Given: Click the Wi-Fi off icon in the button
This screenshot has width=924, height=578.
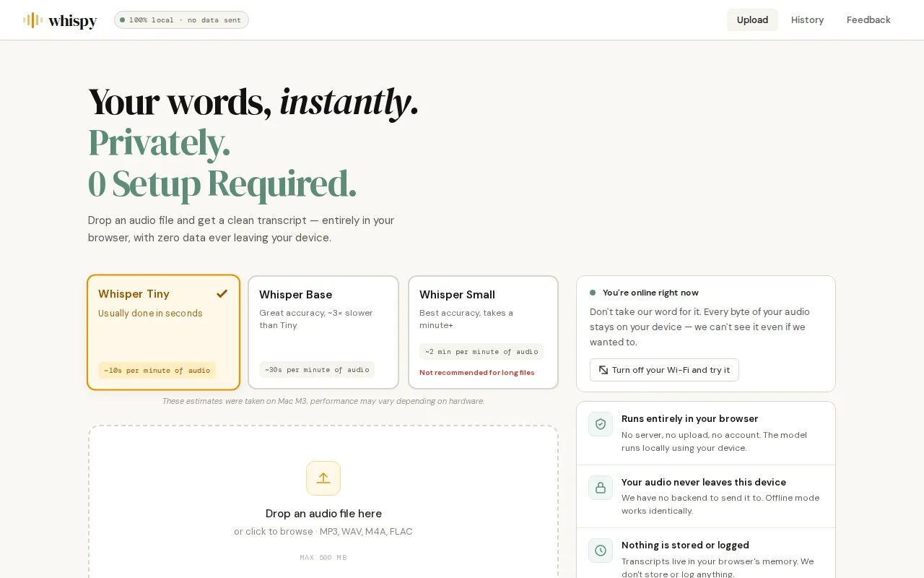Looking at the screenshot, I should point(603,370).
